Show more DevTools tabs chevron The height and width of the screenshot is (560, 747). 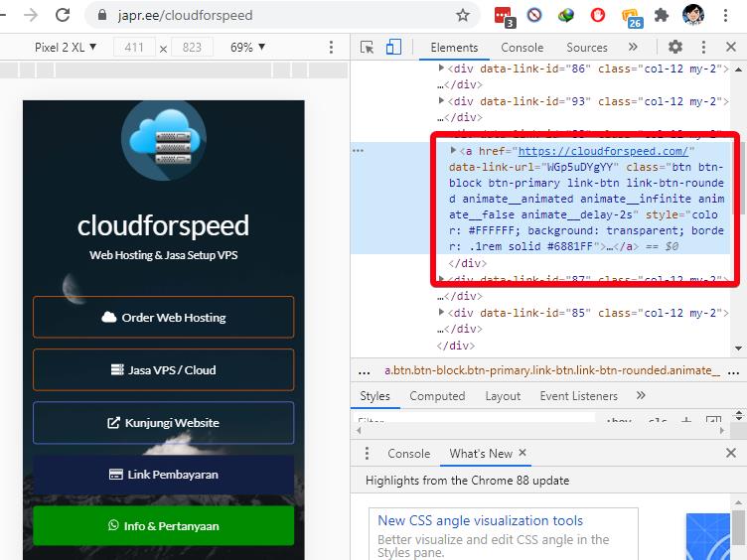point(633,47)
